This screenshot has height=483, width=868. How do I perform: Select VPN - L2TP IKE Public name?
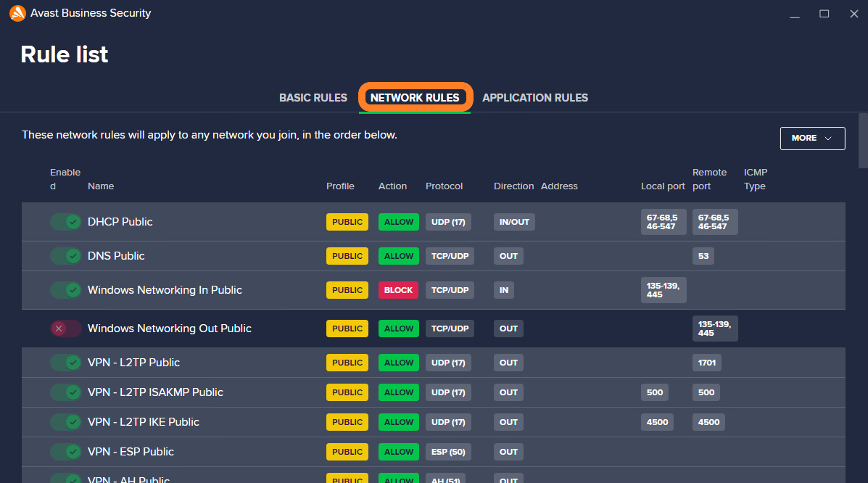pyautogui.click(x=144, y=422)
